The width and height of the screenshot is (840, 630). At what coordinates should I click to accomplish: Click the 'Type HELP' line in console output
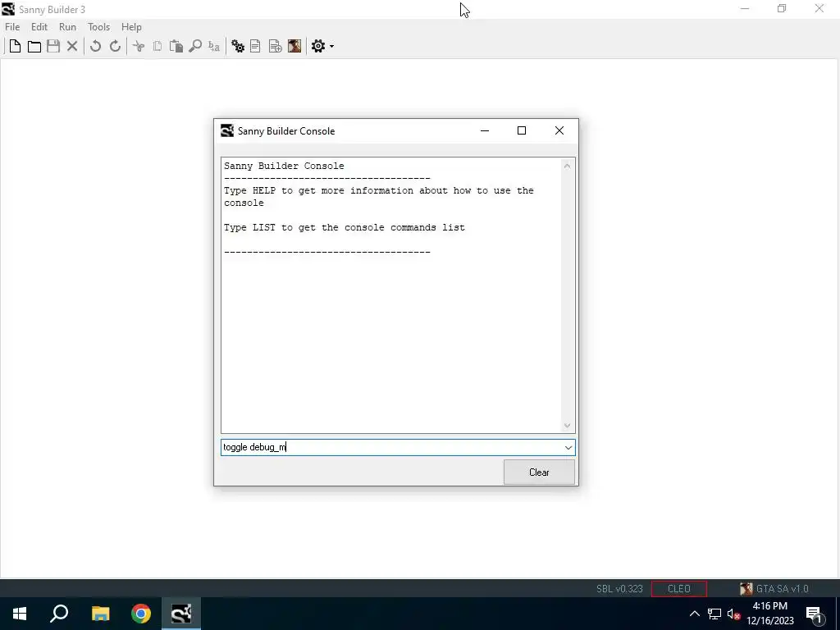379,197
